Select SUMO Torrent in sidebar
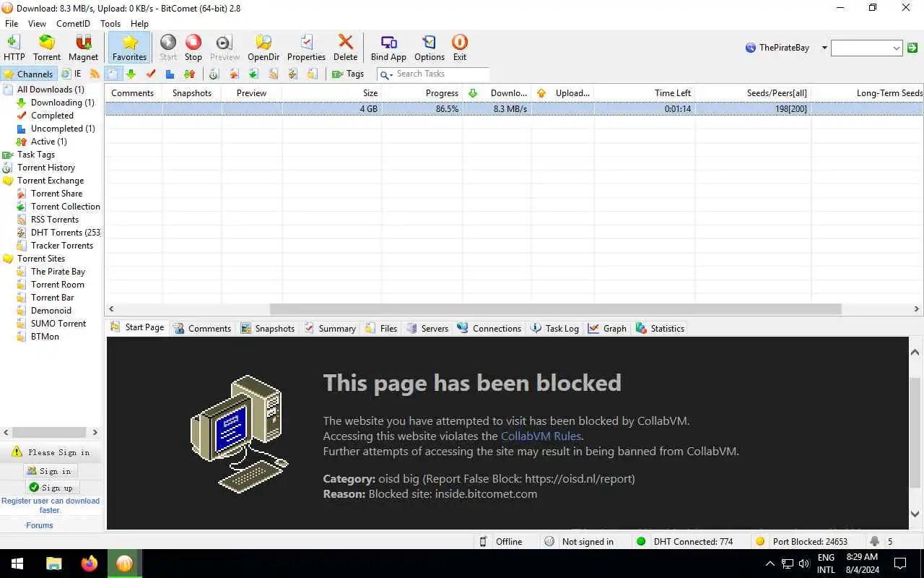The width and height of the screenshot is (924, 578). point(58,324)
